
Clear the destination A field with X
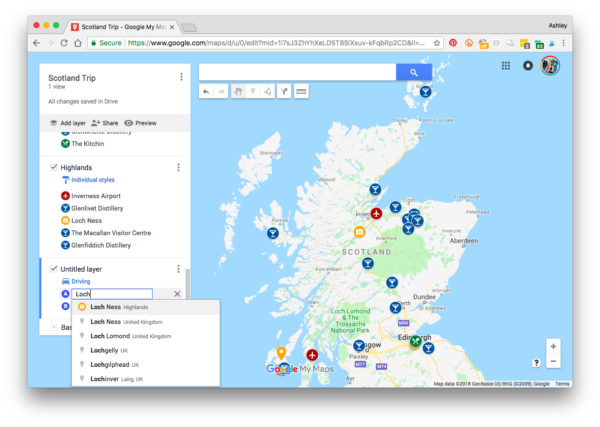pos(177,294)
